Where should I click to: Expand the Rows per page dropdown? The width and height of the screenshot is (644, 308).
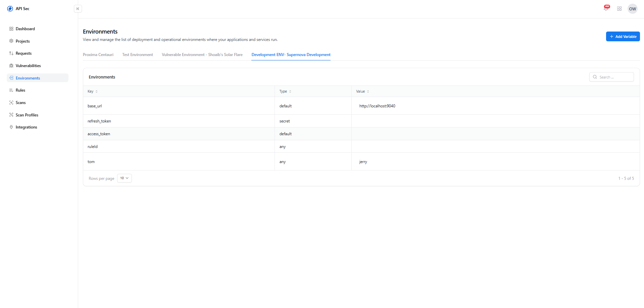125,178
